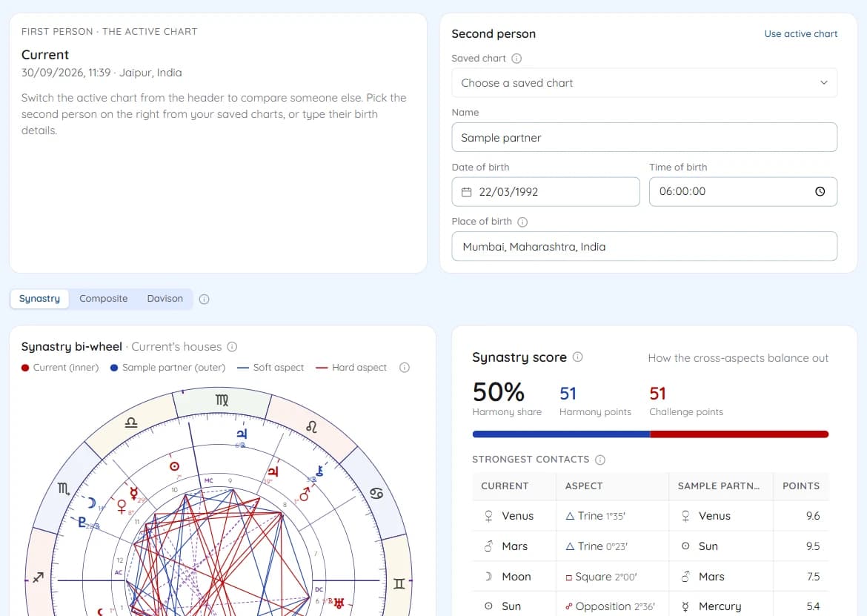Click the red Mars glyph on wheel

pyautogui.click(x=304, y=494)
